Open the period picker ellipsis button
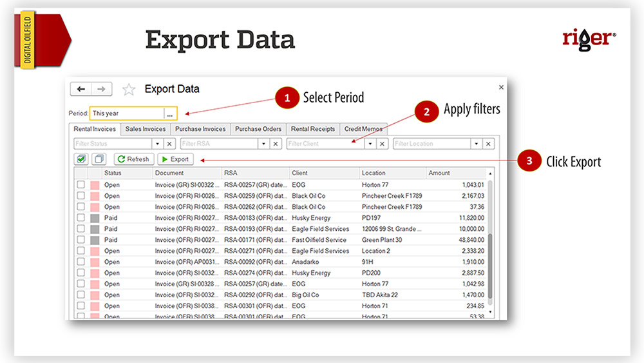644x363 pixels. pyautogui.click(x=170, y=113)
